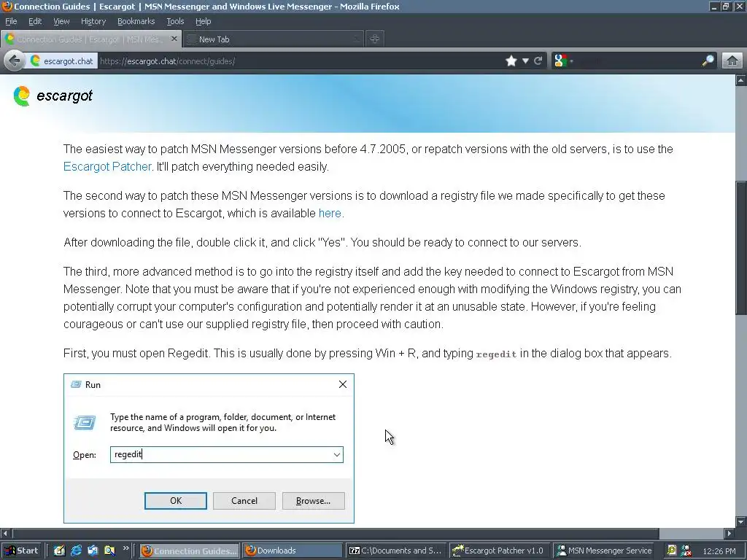Screen dimensions: 747x560
Task: Click the vertical scrollbar thumb
Action: 741,248
